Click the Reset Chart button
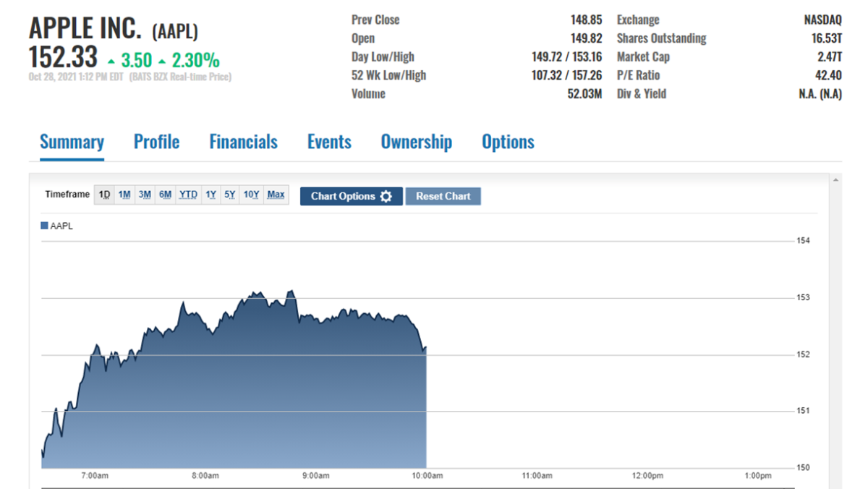 (x=443, y=196)
